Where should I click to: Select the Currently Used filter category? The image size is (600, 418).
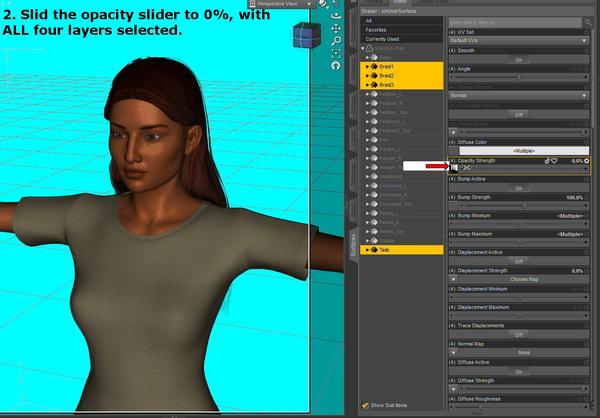point(401,39)
